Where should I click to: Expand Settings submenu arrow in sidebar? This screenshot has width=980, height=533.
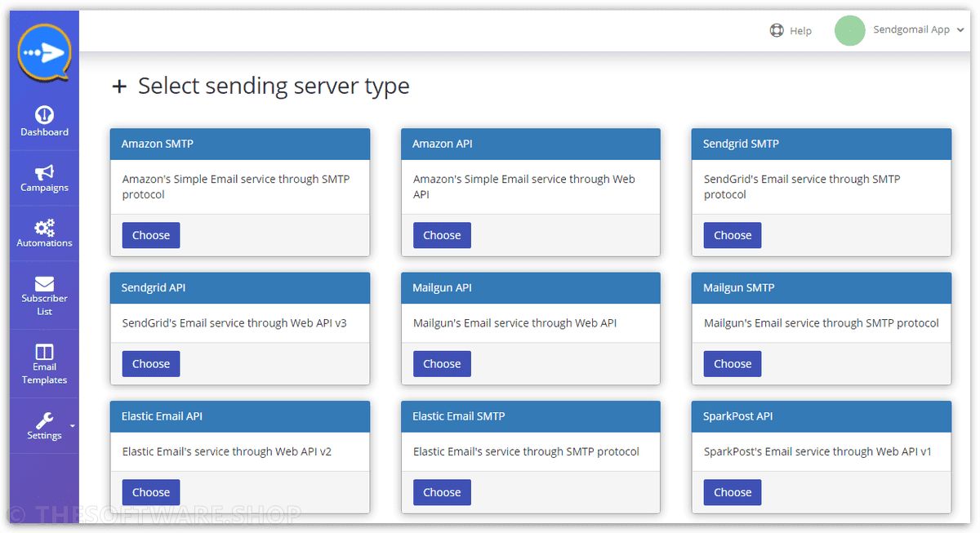pos(72,425)
